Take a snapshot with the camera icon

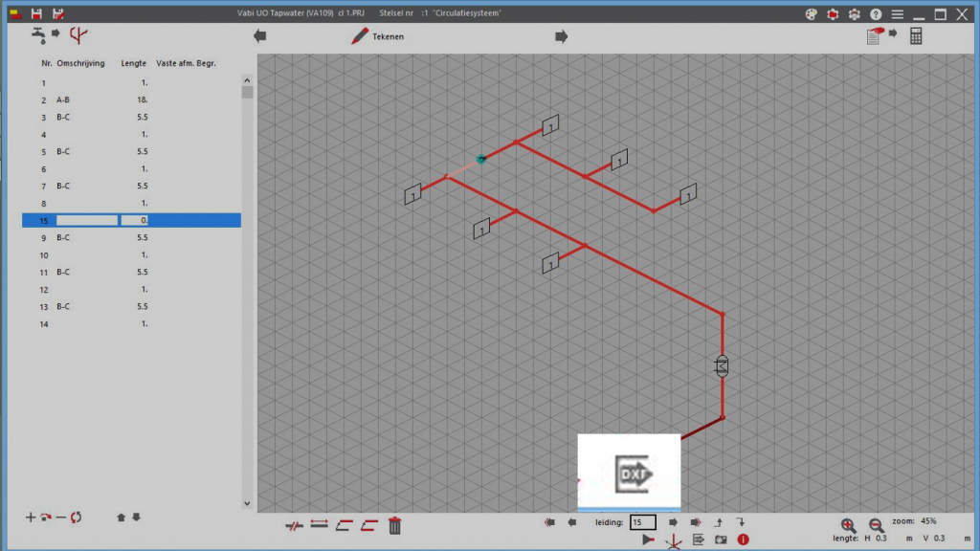(721, 540)
